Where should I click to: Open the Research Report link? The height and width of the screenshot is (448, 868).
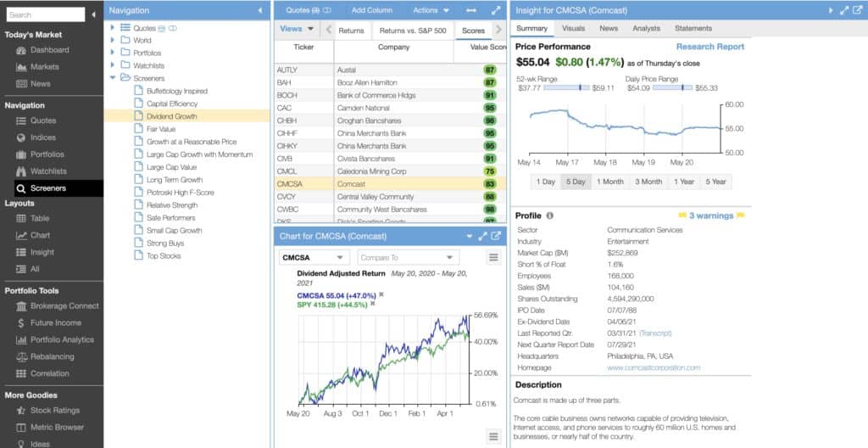point(710,48)
